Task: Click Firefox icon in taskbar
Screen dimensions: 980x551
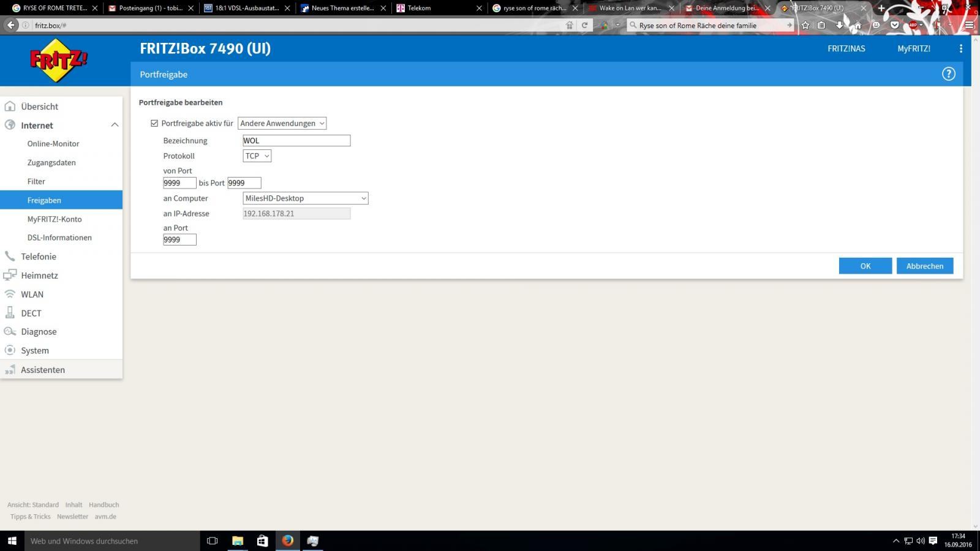Action: (x=287, y=541)
